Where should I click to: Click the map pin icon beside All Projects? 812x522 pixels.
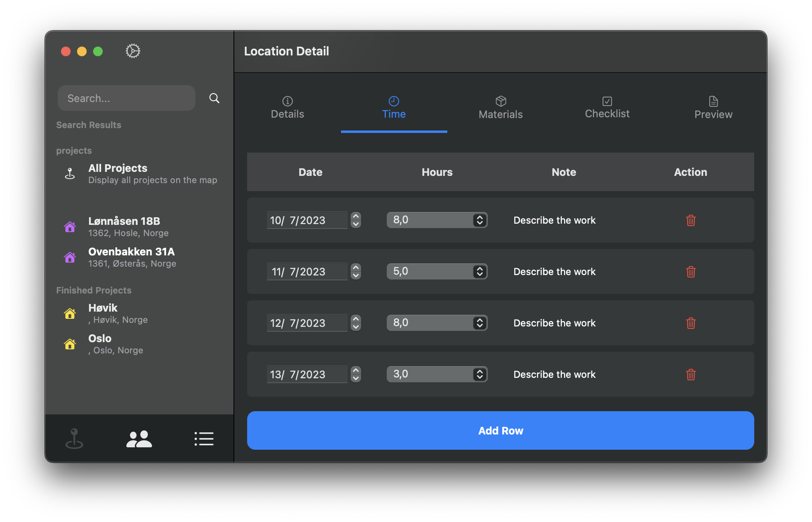[x=70, y=173]
